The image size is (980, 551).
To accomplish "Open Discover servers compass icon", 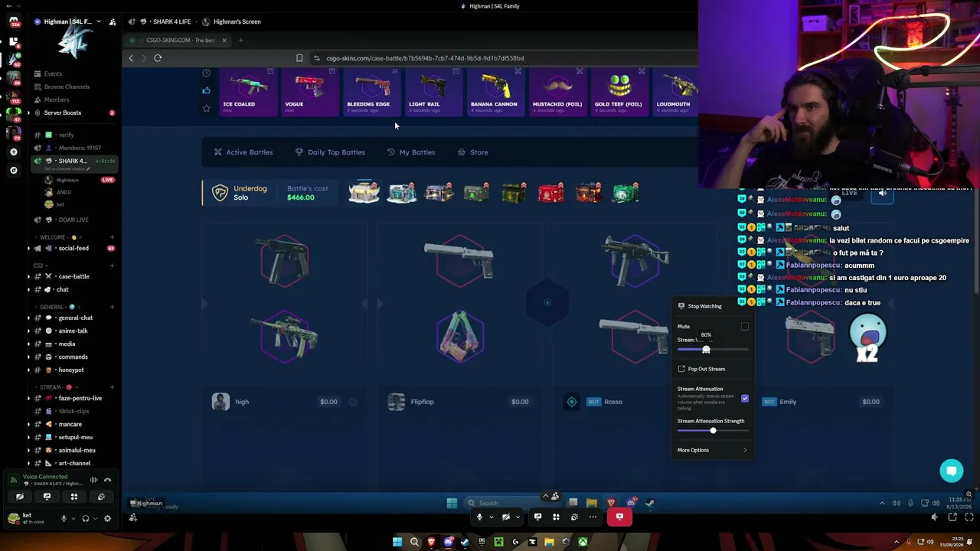I will point(13,170).
